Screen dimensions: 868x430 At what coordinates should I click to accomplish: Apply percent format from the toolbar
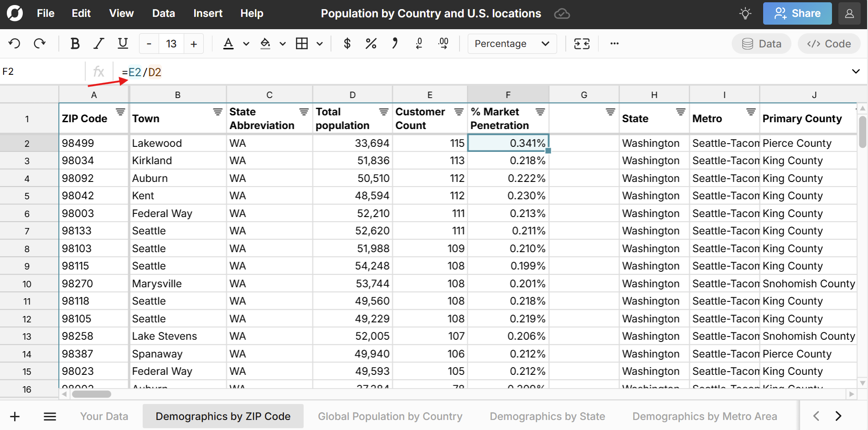(371, 43)
